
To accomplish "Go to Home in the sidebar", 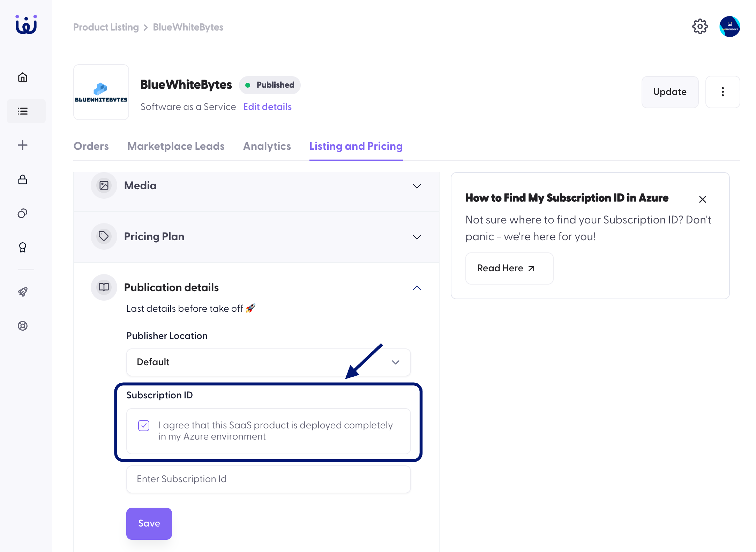I will (x=23, y=77).
